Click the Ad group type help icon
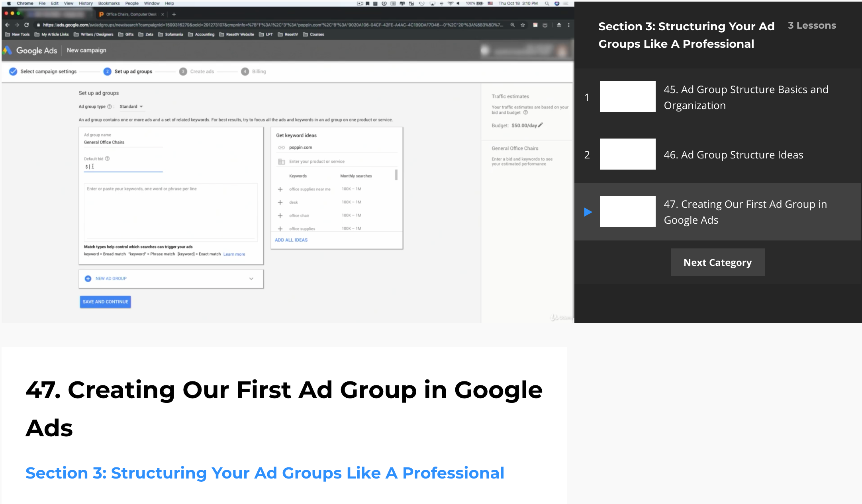Image resolution: width=862 pixels, height=504 pixels. click(110, 107)
